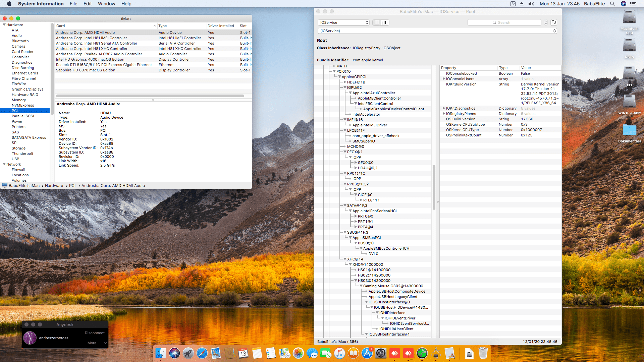Click the PCI breadcrumb in System Information

coord(72,185)
